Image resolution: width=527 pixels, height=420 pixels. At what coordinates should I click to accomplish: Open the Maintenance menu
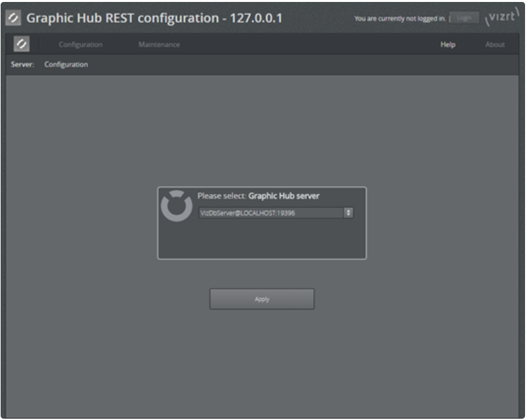click(x=159, y=44)
